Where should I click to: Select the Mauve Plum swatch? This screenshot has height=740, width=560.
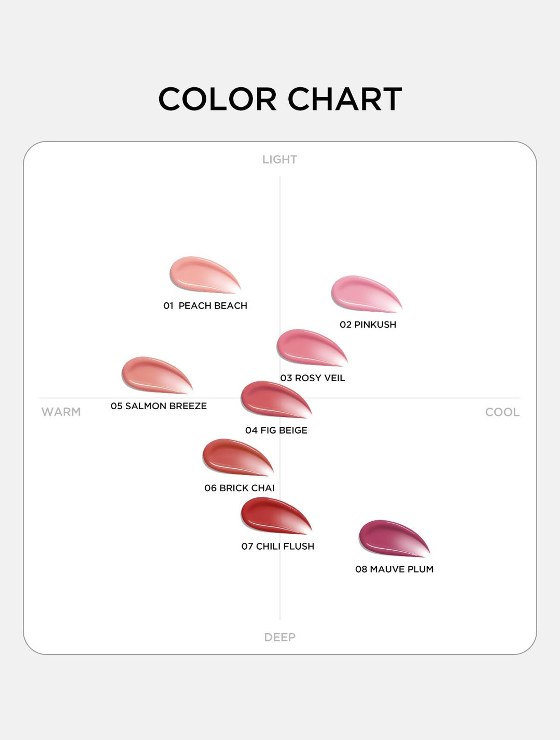tap(393, 538)
